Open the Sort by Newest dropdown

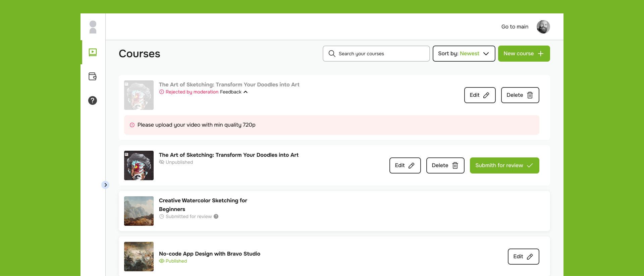[x=464, y=54]
